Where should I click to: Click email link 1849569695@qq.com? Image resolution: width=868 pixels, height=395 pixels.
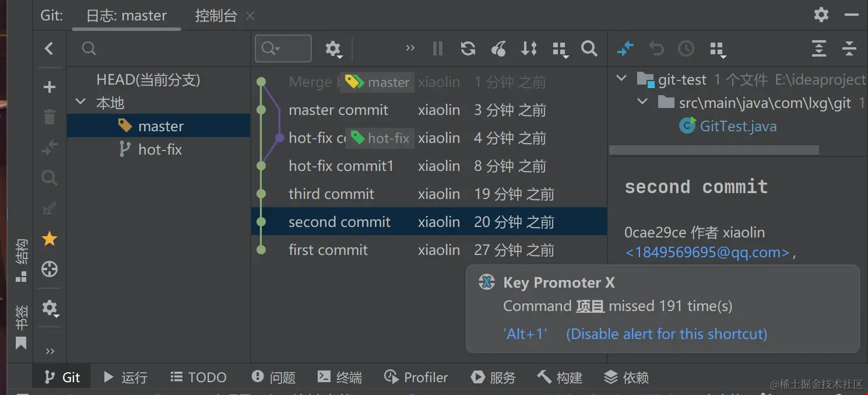[707, 253]
